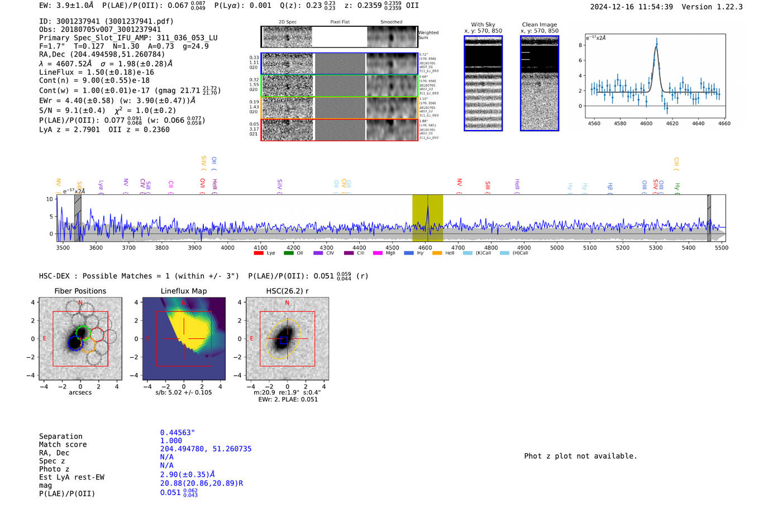Click the Phot z plot not available message

pos(581,456)
